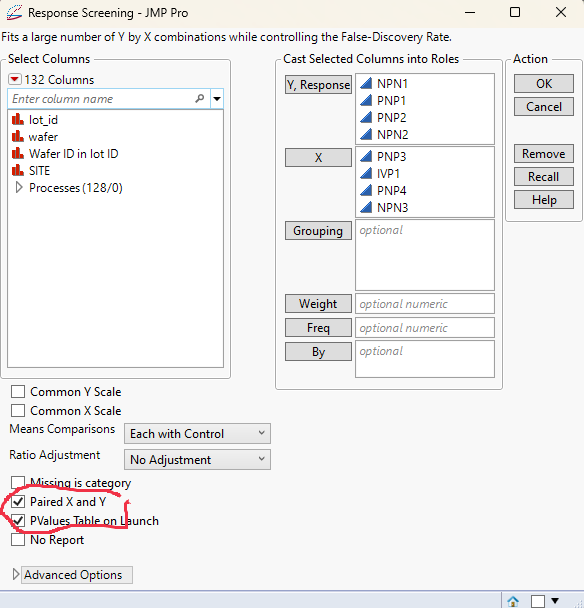Check the No Report option
This screenshot has height=608, width=584.
18,539
